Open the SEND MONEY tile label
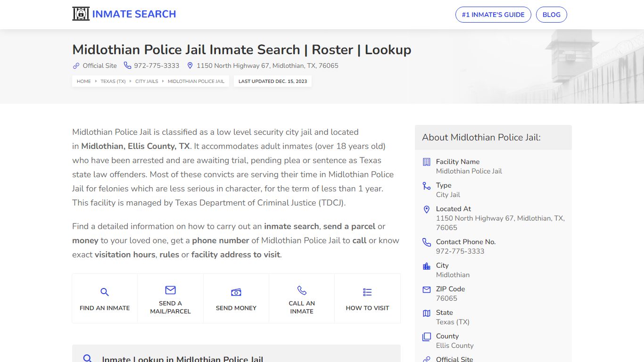 (x=236, y=308)
